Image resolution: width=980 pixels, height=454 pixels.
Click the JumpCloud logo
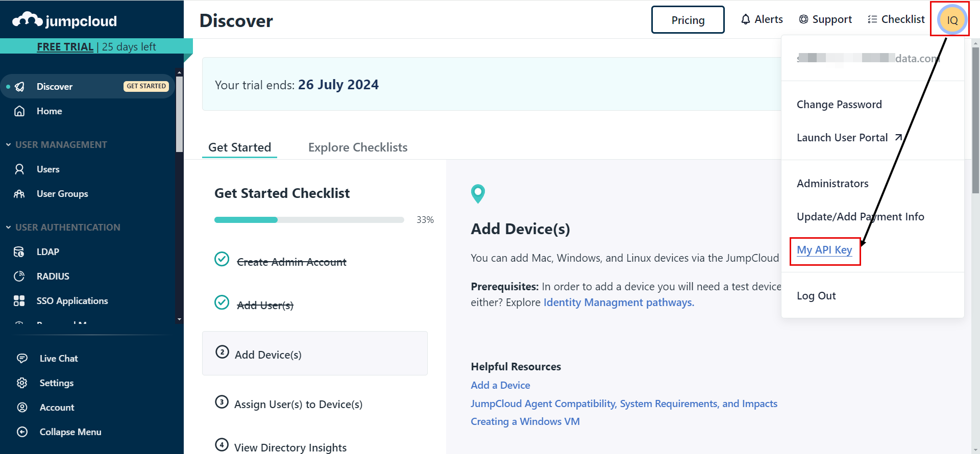coord(65,20)
